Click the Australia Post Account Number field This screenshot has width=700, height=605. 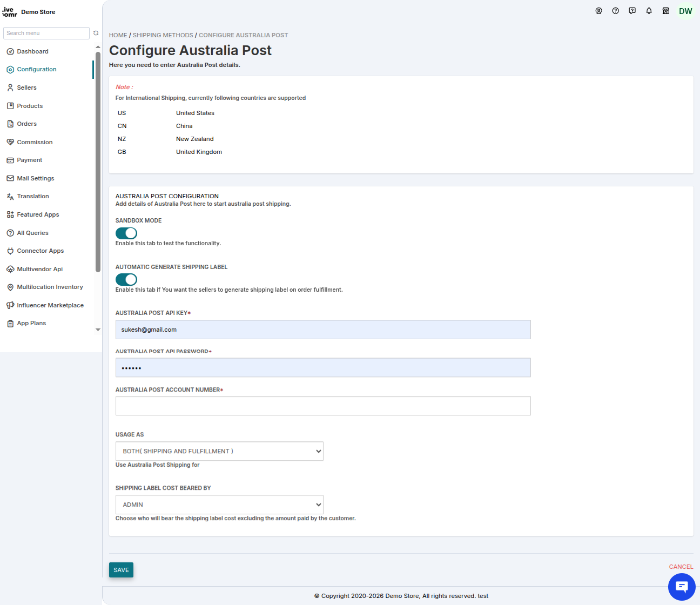point(323,406)
